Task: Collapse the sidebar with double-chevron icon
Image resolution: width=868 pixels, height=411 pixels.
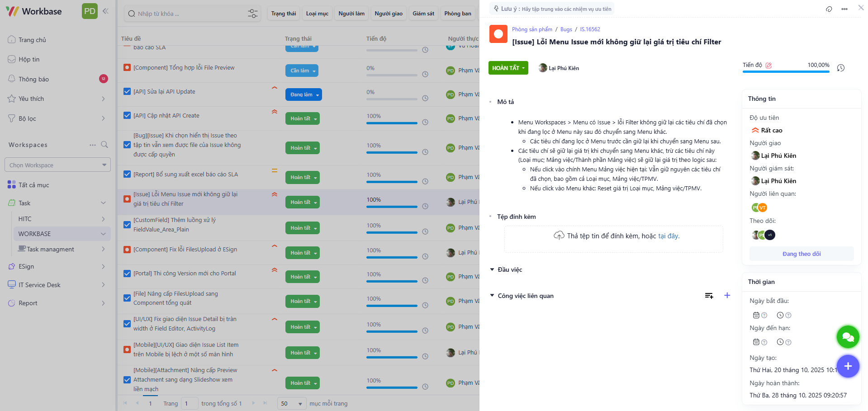Action: (105, 11)
